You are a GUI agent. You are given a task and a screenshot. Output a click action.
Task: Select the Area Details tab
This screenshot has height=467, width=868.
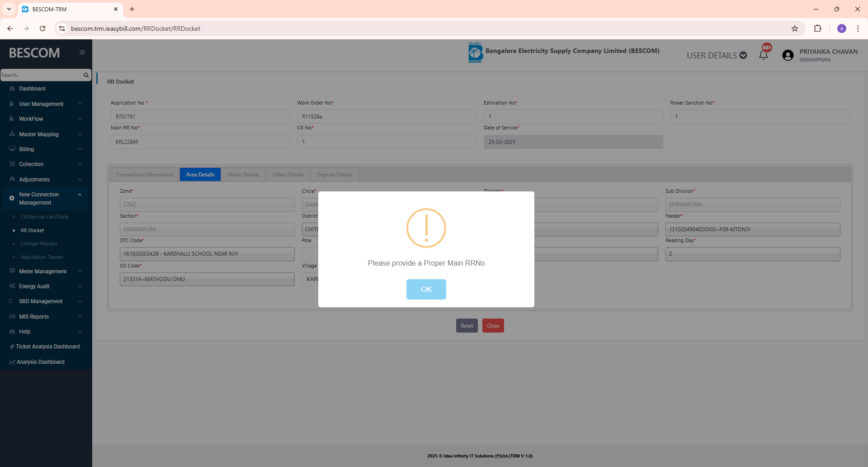tap(200, 175)
